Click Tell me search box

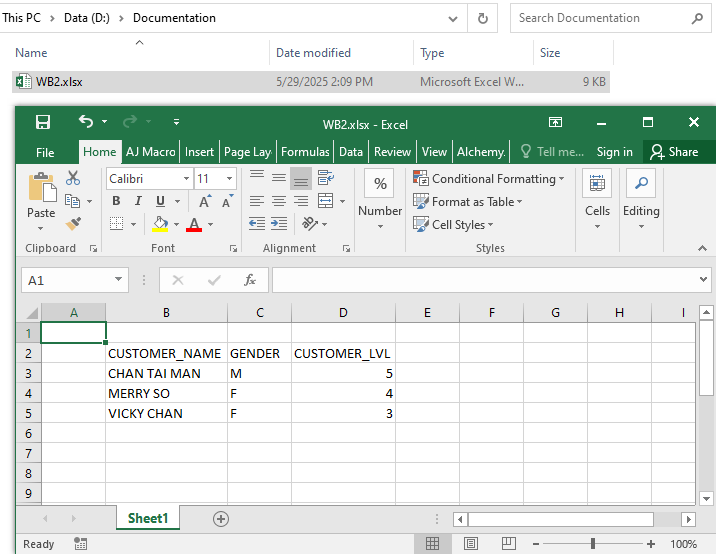point(553,152)
